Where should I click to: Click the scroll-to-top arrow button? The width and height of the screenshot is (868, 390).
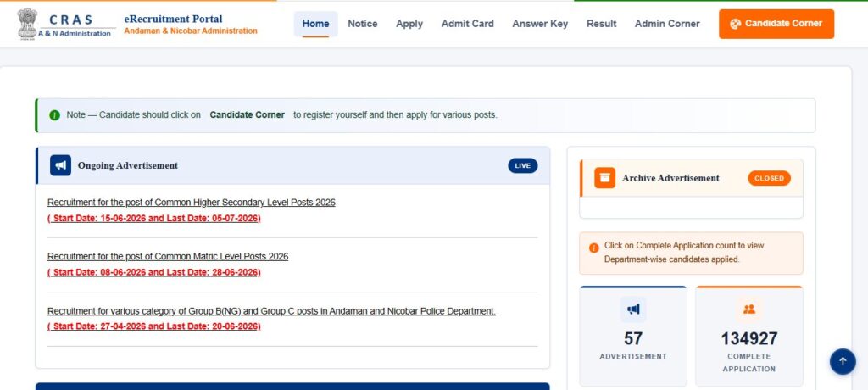(843, 361)
